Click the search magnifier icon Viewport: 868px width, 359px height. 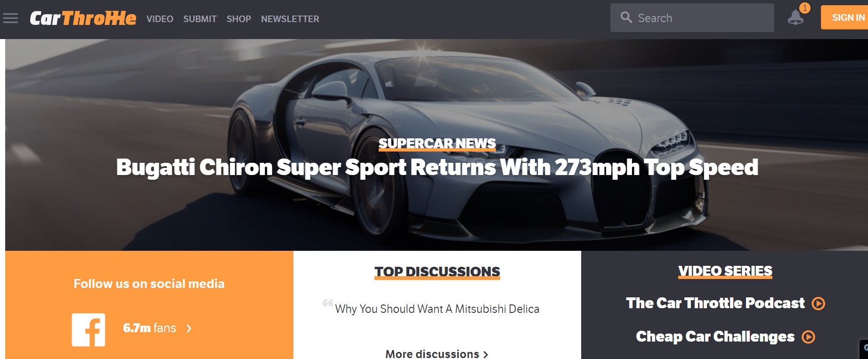(626, 17)
